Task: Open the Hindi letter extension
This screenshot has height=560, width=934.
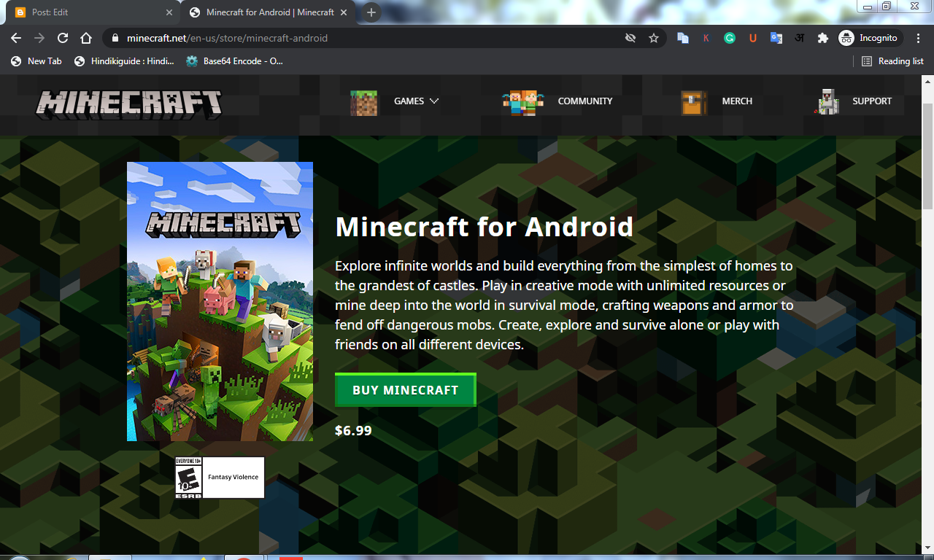Action: tap(800, 38)
